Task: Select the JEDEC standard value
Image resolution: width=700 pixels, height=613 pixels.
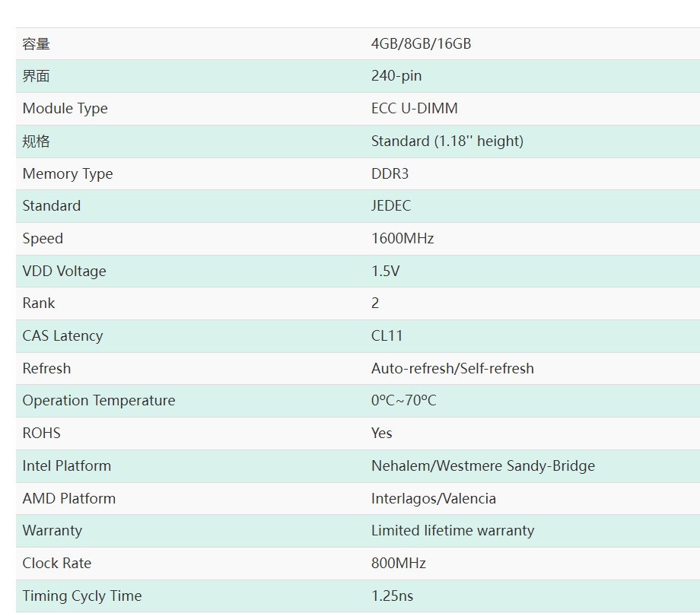Action: [391, 205]
